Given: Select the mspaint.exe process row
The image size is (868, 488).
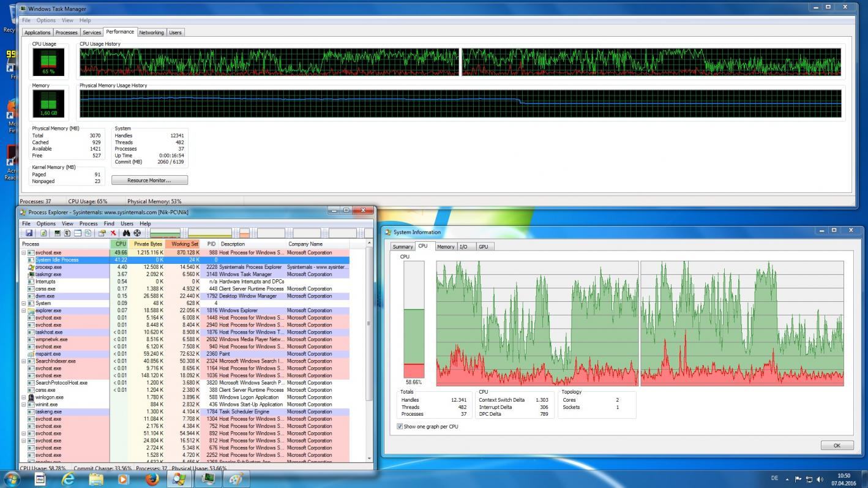Looking at the screenshot, I should click(x=185, y=354).
